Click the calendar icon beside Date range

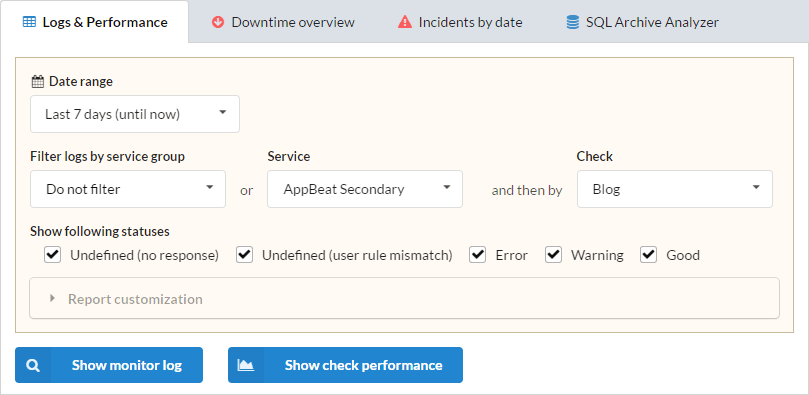38,81
